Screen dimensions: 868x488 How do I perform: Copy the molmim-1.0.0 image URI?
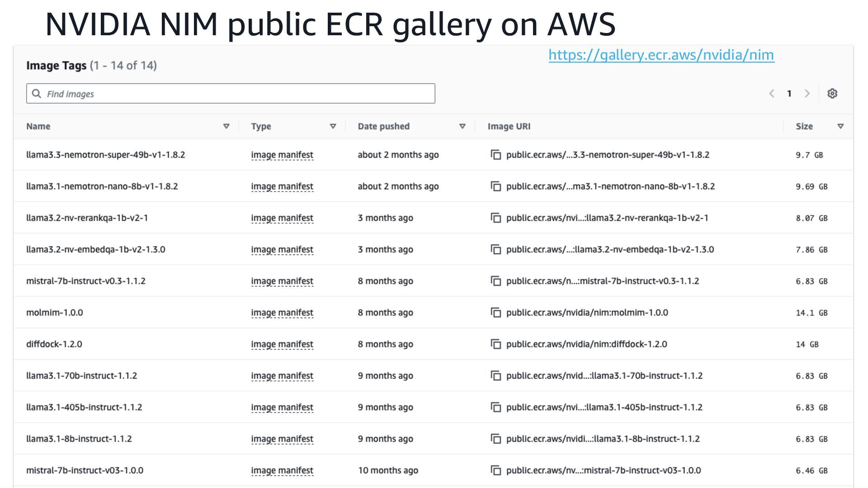click(x=496, y=313)
